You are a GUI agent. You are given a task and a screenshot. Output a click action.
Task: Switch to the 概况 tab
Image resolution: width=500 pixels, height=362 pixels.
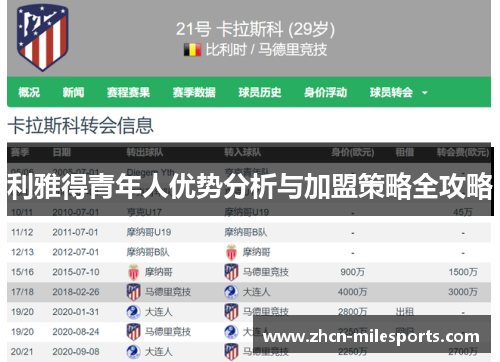point(29,92)
